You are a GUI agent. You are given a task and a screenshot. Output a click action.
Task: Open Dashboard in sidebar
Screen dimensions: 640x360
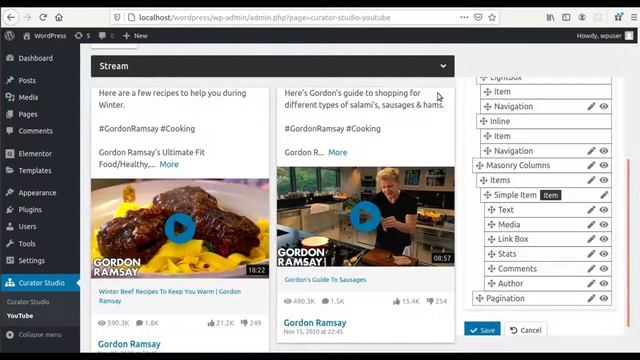point(36,58)
